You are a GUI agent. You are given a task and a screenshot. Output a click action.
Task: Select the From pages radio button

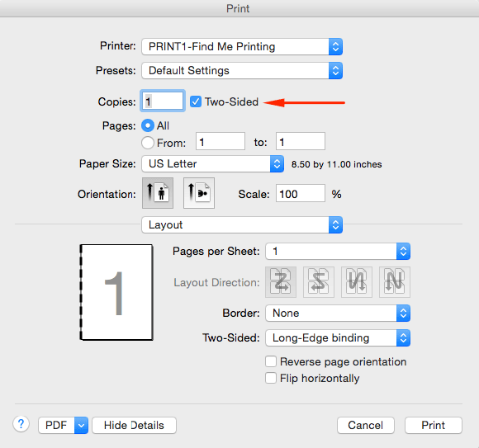click(148, 143)
